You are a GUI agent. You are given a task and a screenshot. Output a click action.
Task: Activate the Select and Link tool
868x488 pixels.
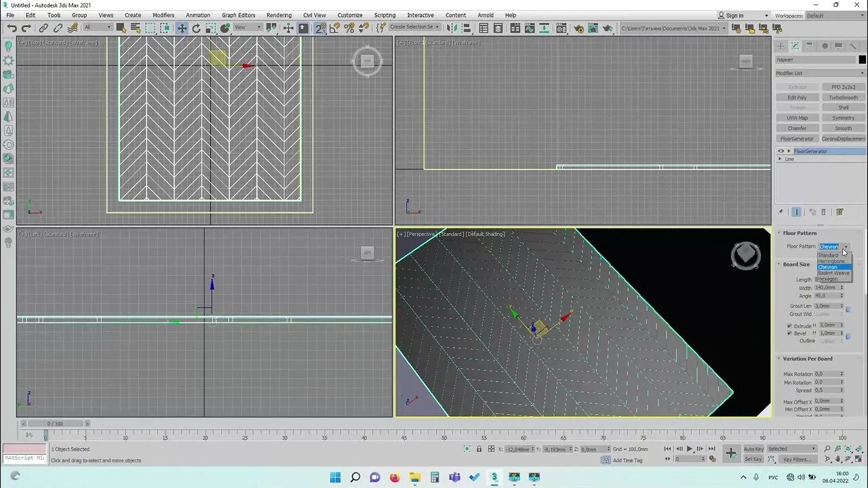(x=43, y=28)
